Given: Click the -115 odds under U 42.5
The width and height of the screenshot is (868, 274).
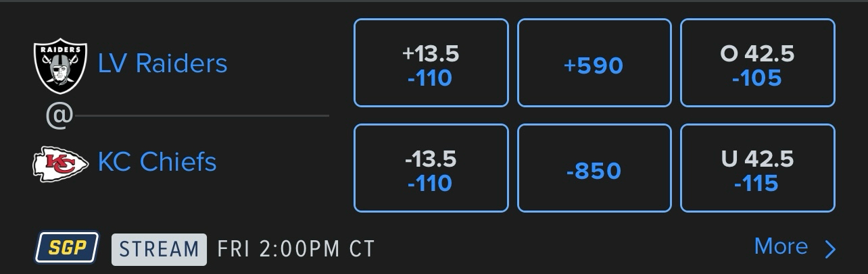Looking at the screenshot, I should [x=757, y=184].
